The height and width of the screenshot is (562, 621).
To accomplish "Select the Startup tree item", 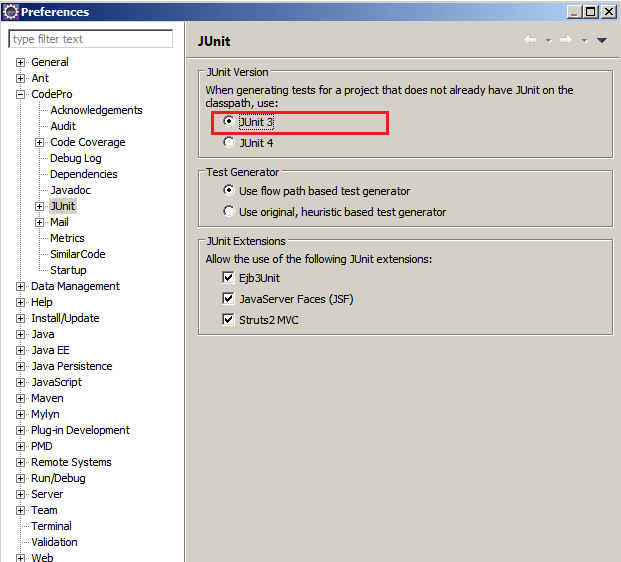I will 68,270.
